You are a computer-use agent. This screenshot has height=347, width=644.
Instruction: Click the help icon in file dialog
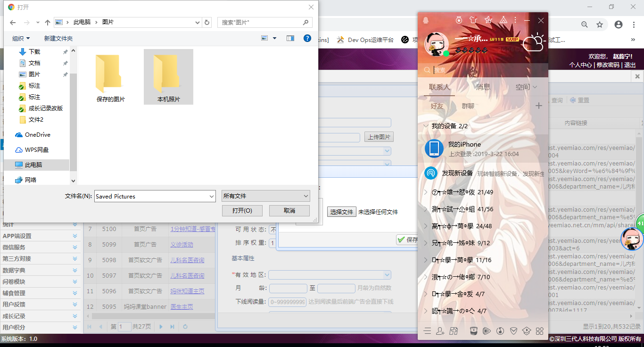pos(307,38)
